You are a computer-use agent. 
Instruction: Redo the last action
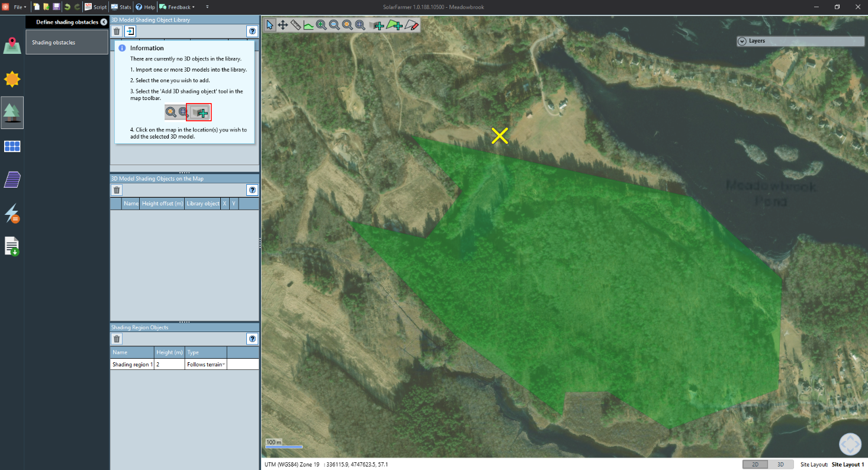[x=77, y=7]
